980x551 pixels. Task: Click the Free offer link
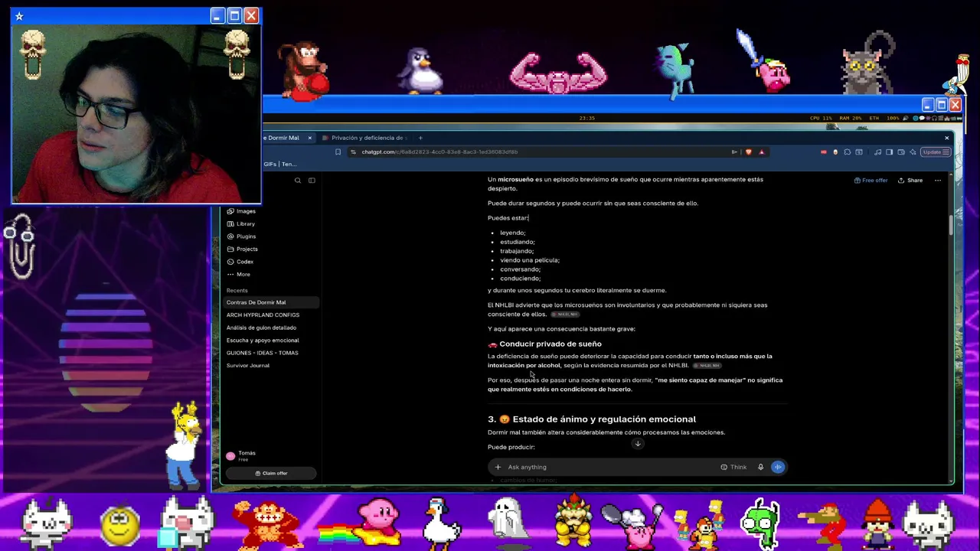coord(871,181)
